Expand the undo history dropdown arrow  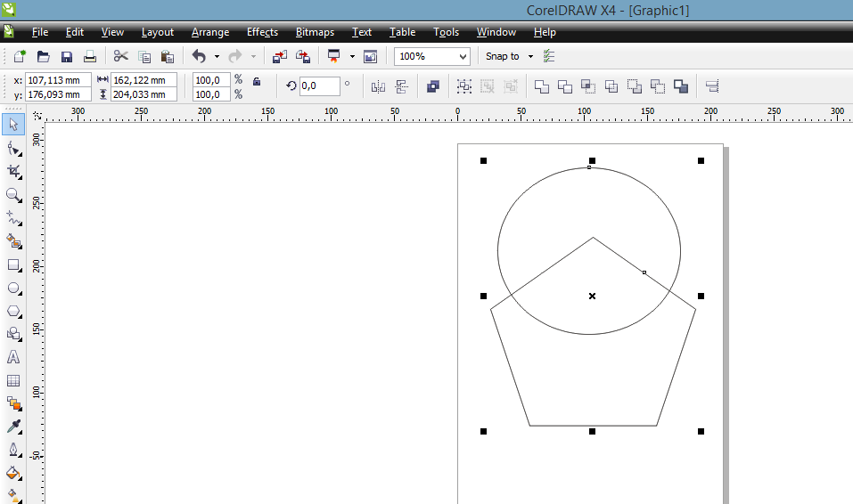point(217,56)
